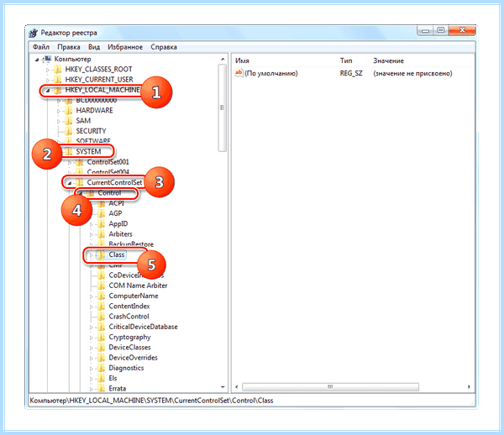Expand the AppID key
The image size is (504, 435).
[92, 224]
